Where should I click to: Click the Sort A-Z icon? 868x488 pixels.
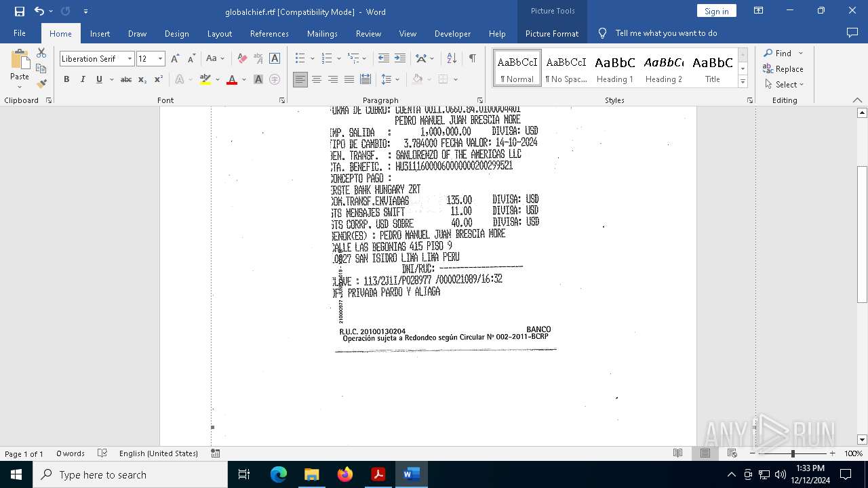coord(452,58)
